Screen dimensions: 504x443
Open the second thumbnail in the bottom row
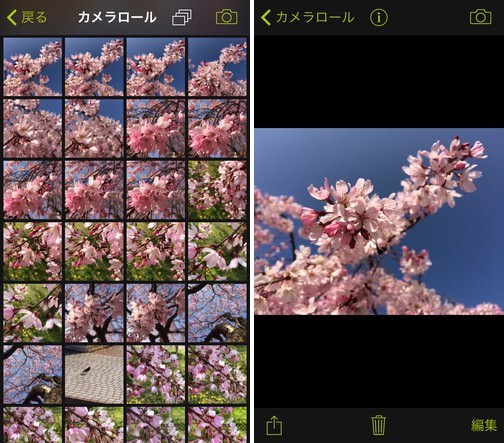[x=94, y=425]
